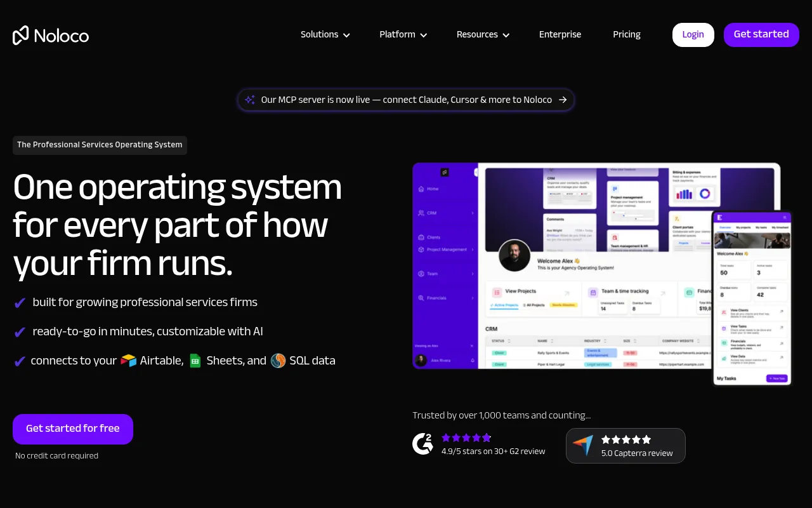Image resolution: width=812 pixels, height=508 pixels.
Task: Click the Home icon in the dashboard sidebar
Action: click(421, 189)
